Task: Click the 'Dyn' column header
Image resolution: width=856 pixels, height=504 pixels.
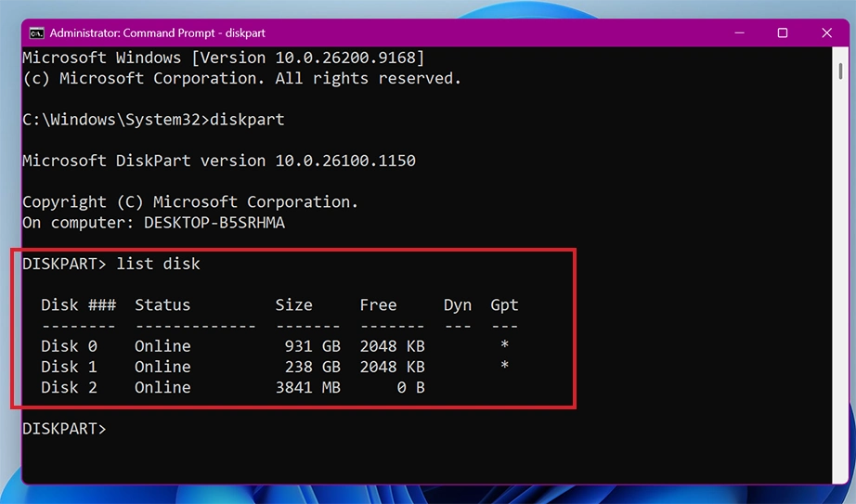Action: point(458,305)
